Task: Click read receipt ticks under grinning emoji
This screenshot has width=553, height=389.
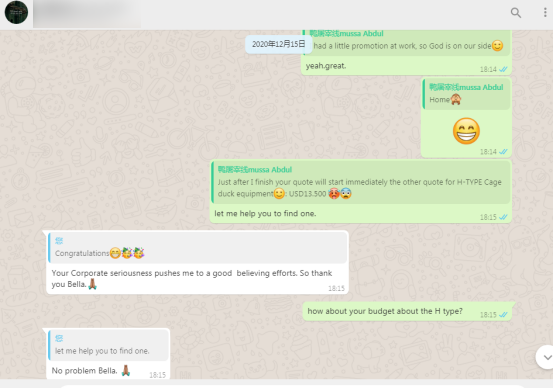Action: pos(503,152)
